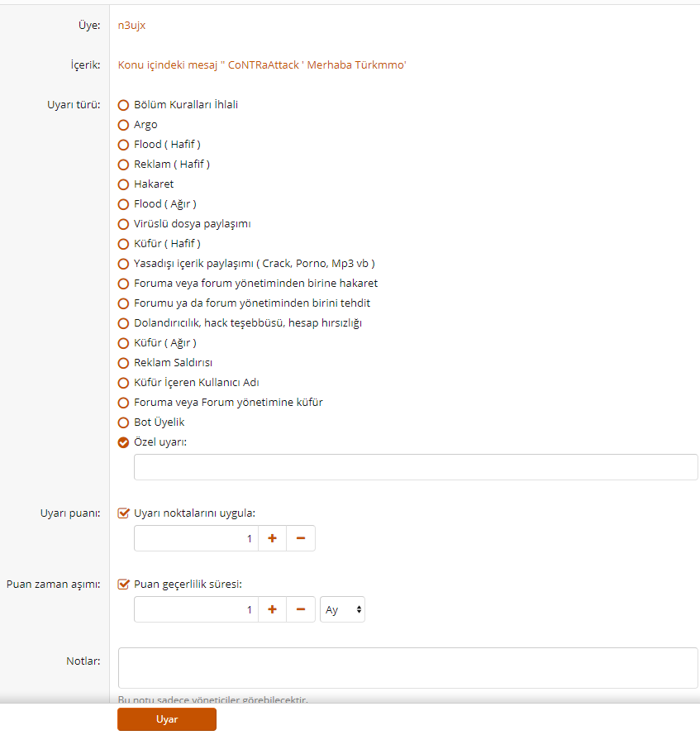Choose the Argo warning type
Screen dimensions: 700x735
pos(123,125)
